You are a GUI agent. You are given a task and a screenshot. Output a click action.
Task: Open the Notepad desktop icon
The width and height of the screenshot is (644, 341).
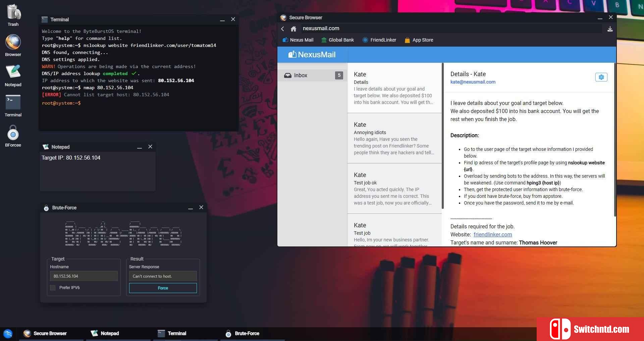pos(13,75)
